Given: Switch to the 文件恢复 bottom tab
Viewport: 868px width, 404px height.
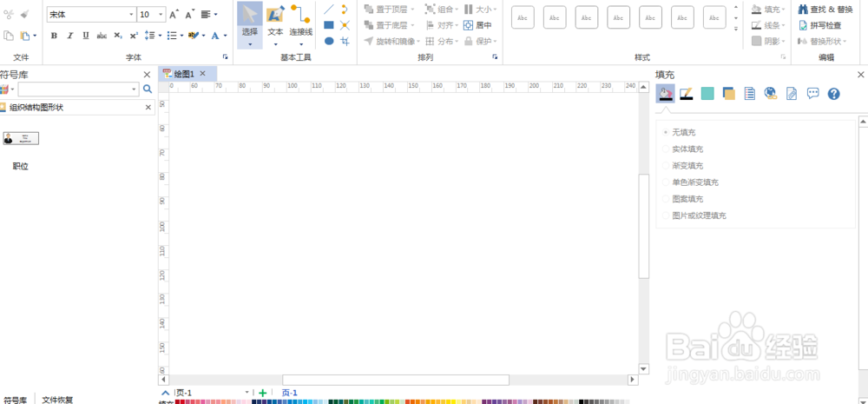Looking at the screenshot, I should (57, 400).
